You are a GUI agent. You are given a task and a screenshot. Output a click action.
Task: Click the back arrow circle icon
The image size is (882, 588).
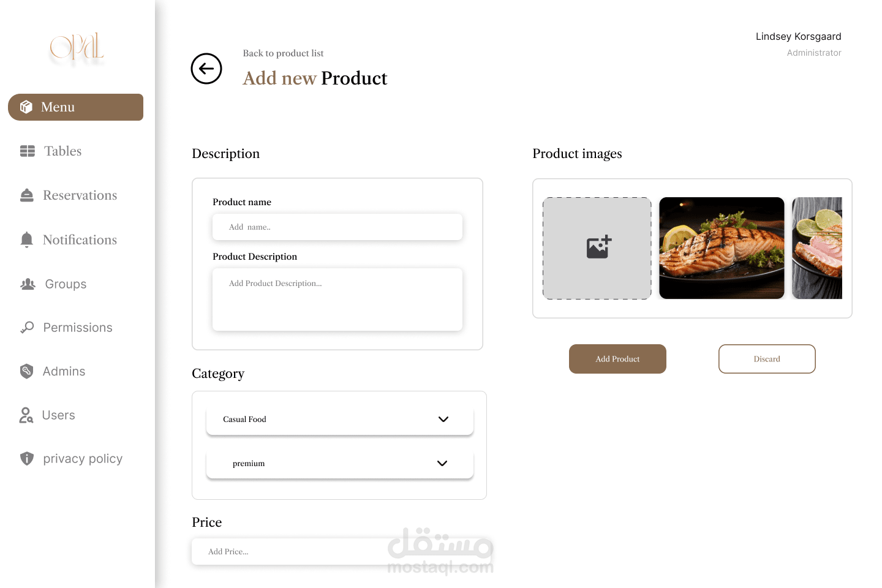click(x=206, y=69)
